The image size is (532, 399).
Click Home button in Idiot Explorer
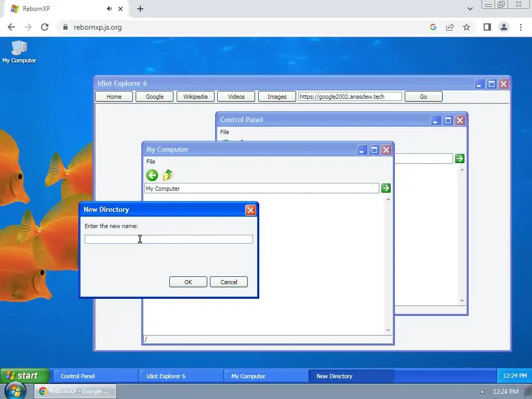pos(114,97)
